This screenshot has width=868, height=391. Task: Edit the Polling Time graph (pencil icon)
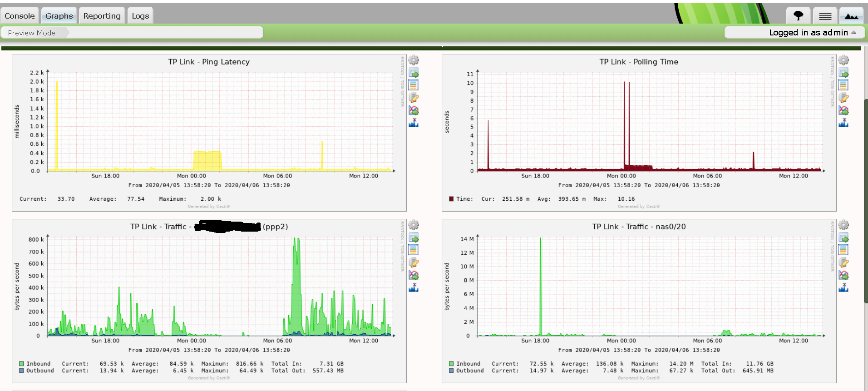coord(843,98)
